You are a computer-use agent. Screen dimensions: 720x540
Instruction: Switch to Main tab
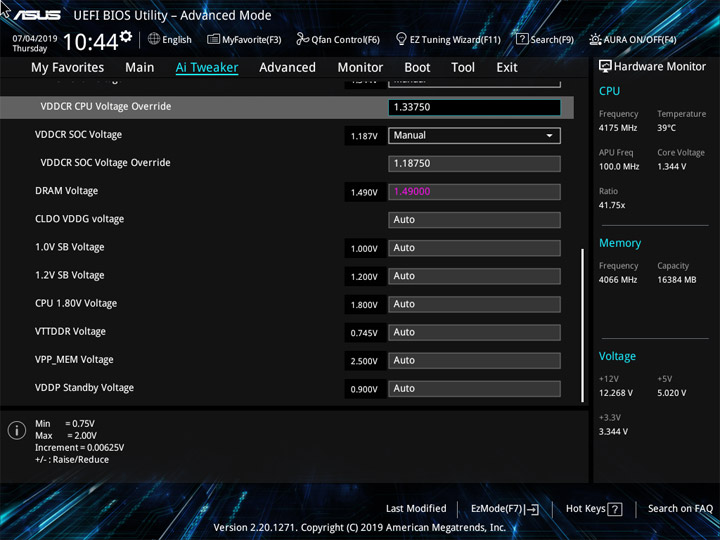point(140,68)
